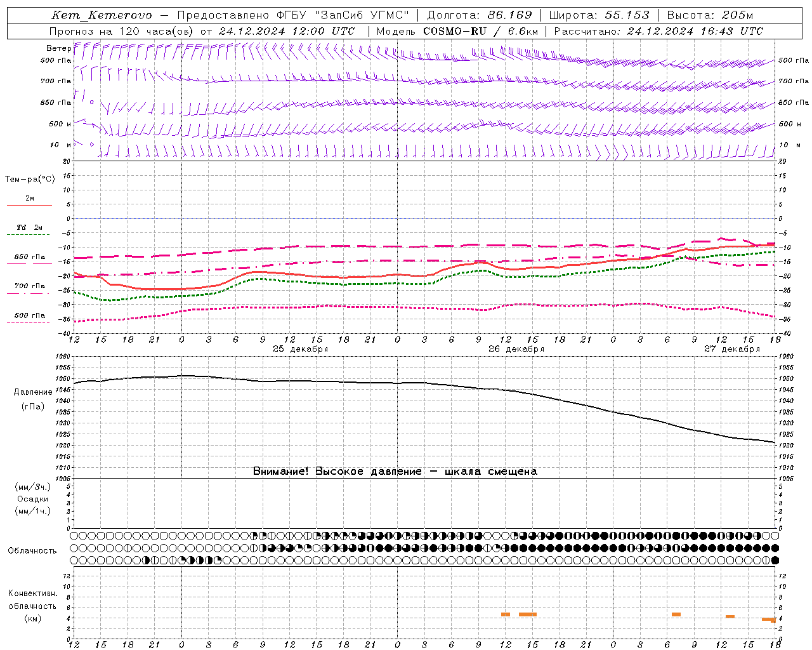The image size is (812, 650).
Task: Click the 1005 value on right pressure axis
Action: click(x=785, y=479)
